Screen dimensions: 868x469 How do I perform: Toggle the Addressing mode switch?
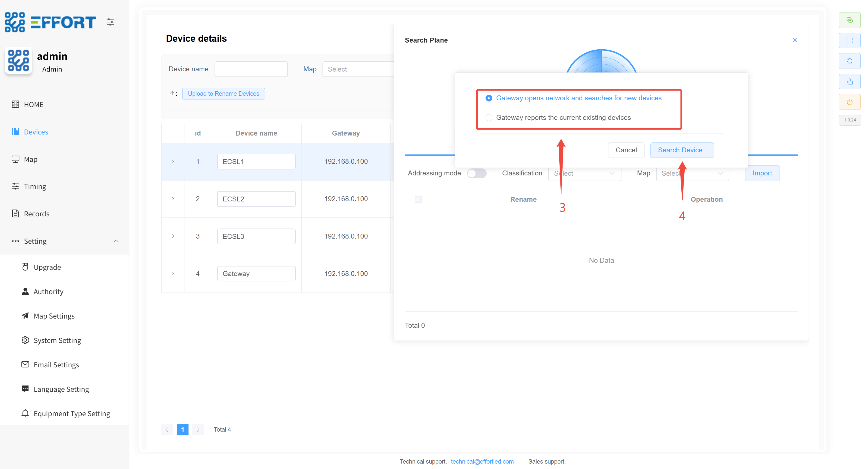(x=477, y=173)
